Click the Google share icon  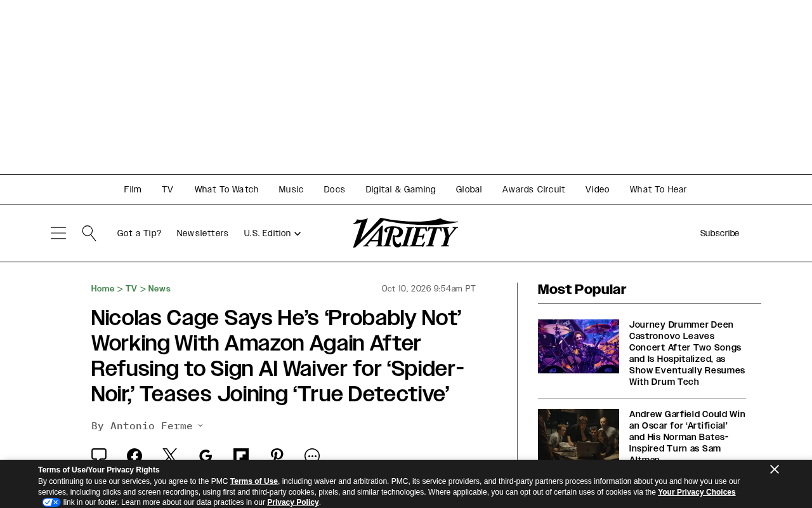tap(206, 455)
